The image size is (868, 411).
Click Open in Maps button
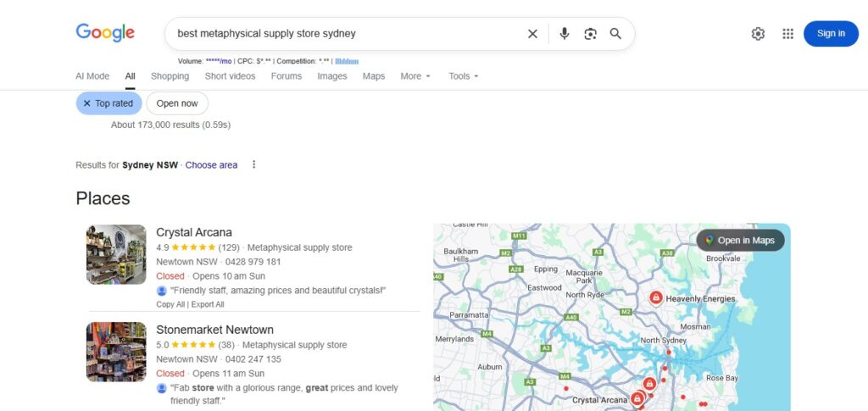[x=740, y=241]
